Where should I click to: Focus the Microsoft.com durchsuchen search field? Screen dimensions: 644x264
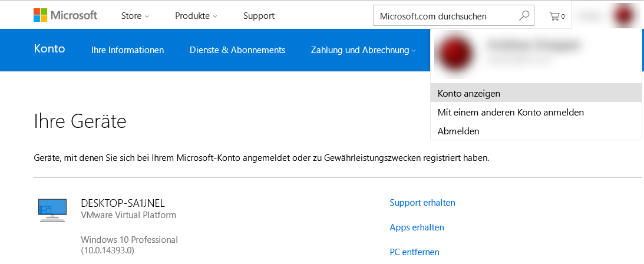coord(445,16)
